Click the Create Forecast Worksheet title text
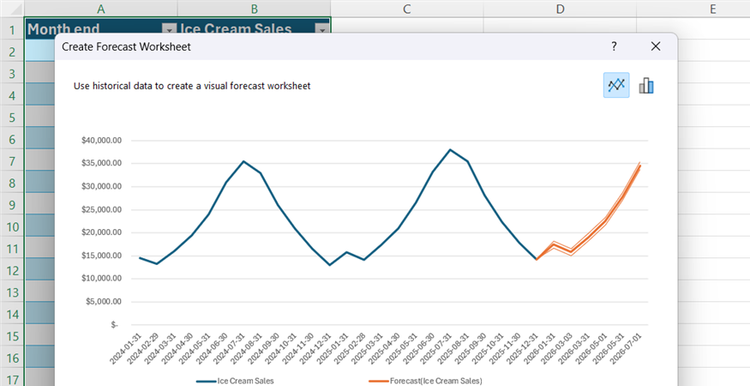The width and height of the screenshot is (750, 386). [126, 46]
